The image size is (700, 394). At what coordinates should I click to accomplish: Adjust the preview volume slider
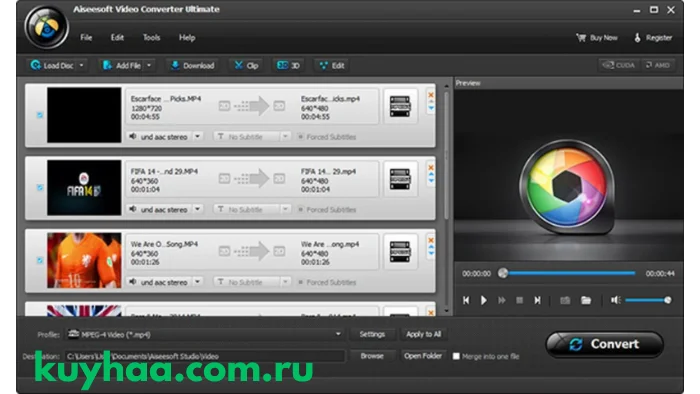tap(648, 300)
